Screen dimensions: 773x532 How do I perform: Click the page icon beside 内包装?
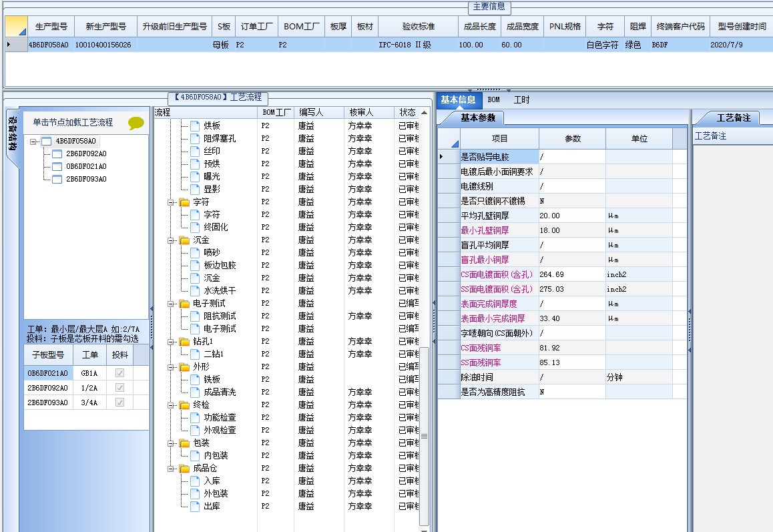[195, 456]
